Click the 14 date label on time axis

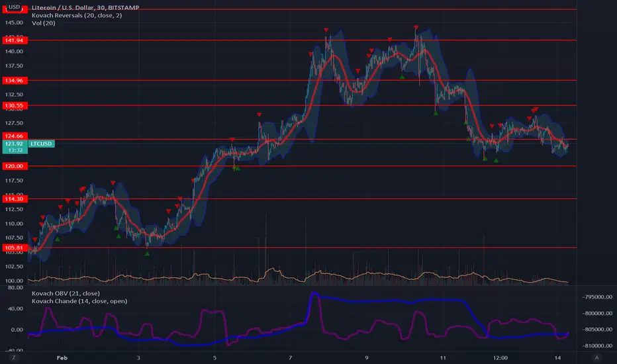pos(557,357)
